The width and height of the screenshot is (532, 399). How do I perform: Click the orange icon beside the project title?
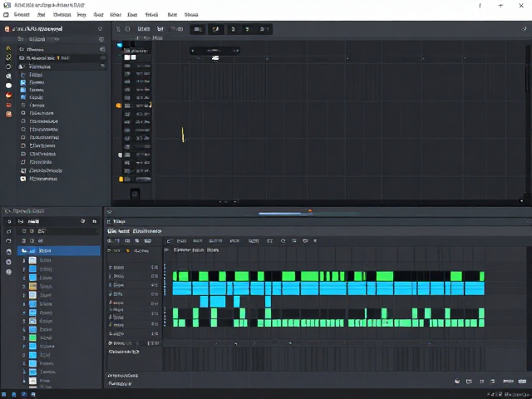point(7,29)
